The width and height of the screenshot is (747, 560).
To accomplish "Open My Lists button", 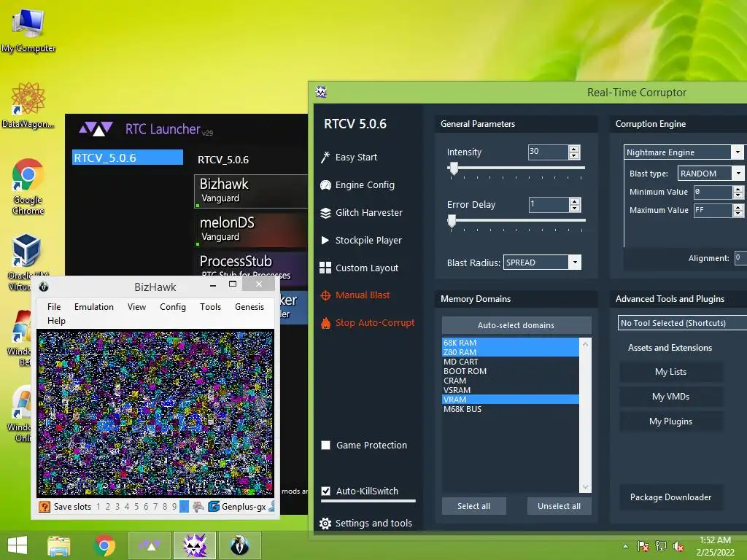I will point(670,372).
